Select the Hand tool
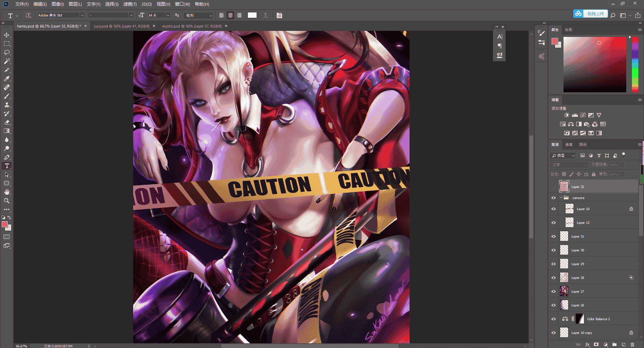This screenshot has height=348, width=644. (7, 192)
